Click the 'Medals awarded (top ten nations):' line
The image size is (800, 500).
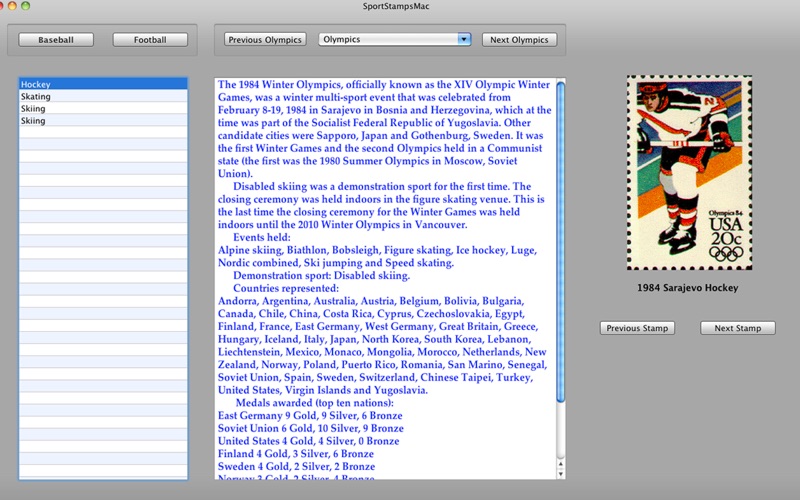pos(314,403)
